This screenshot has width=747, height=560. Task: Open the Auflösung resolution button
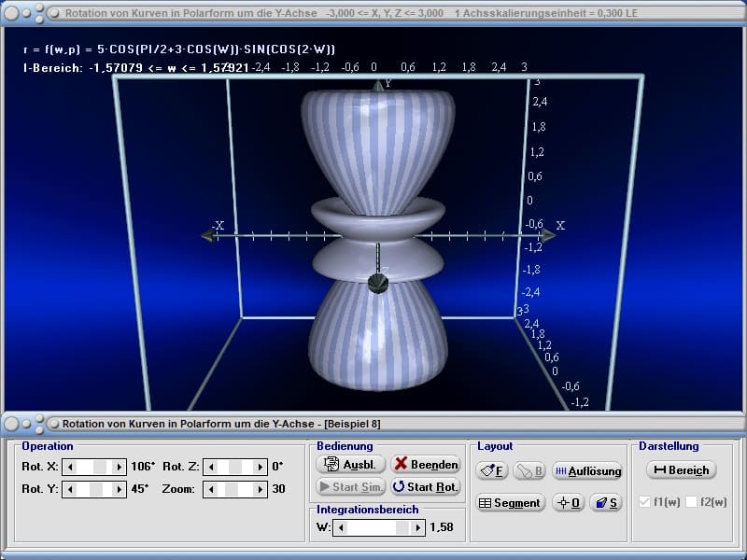click(x=587, y=471)
